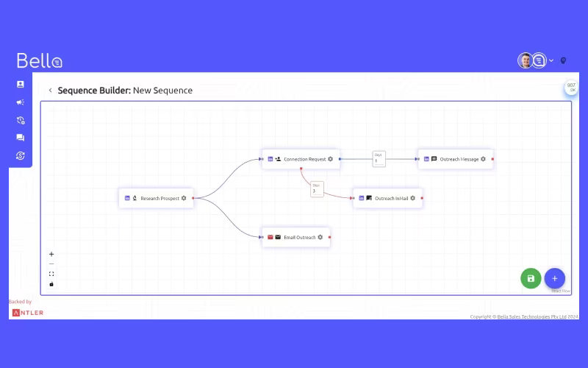Click the Outreach Message output handle
This screenshot has height=368, width=588.
pyautogui.click(x=492, y=159)
